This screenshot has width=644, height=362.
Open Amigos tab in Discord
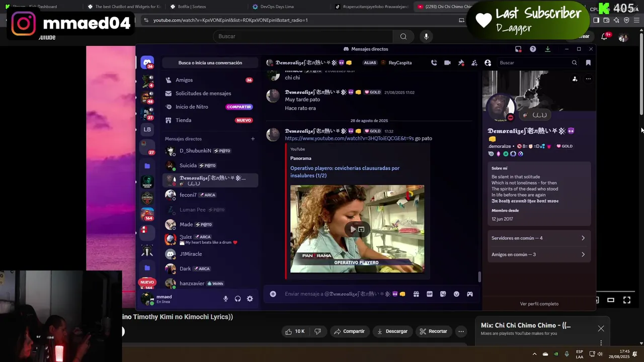[x=210, y=80]
